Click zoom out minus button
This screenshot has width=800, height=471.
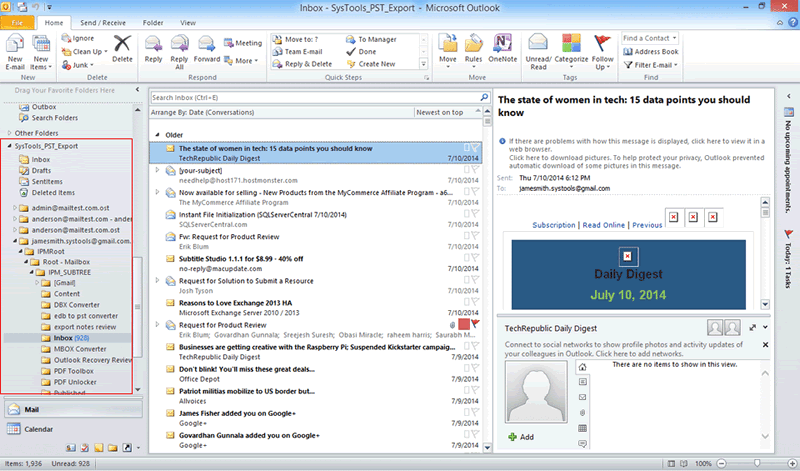721,463
